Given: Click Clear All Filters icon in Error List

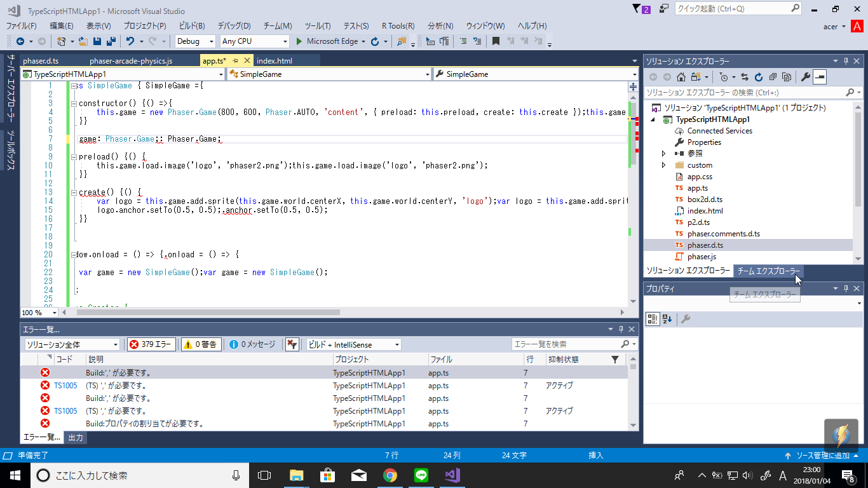Looking at the screenshot, I should 292,344.
